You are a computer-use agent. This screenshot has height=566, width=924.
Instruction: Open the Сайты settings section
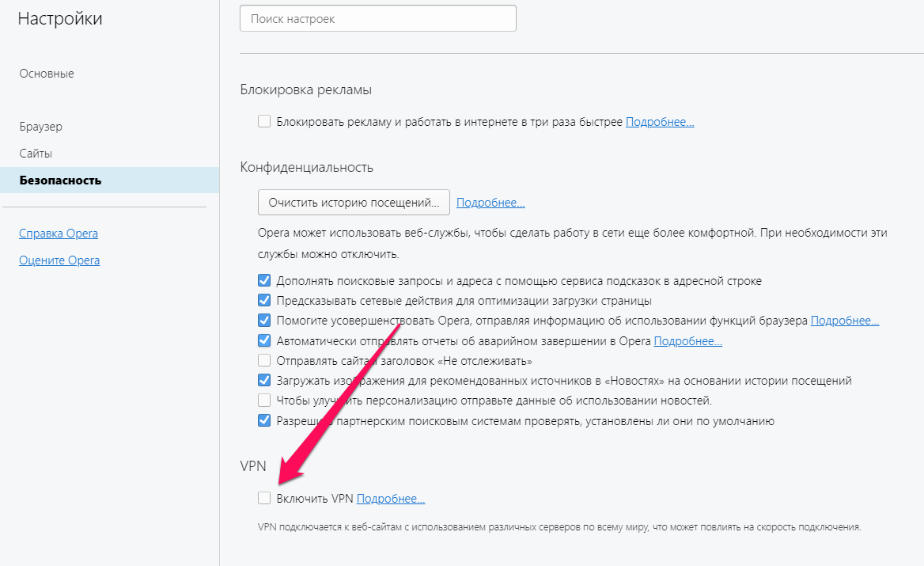click(36, 154)
